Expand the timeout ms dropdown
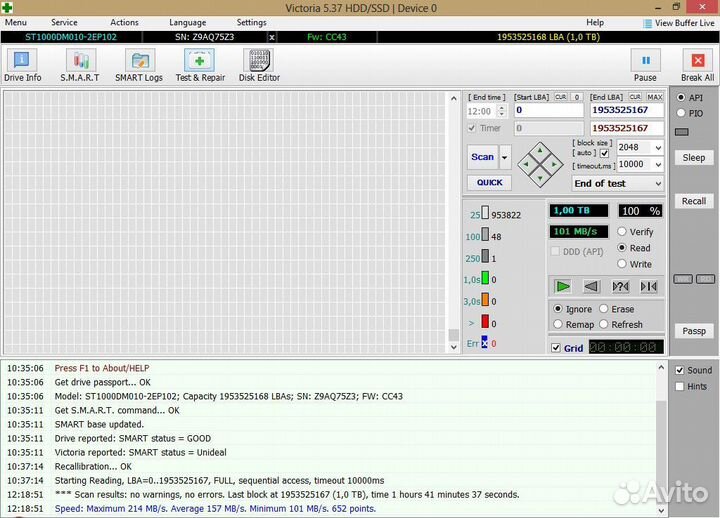Viewport: 720px width, 518px height. point(656,165)
